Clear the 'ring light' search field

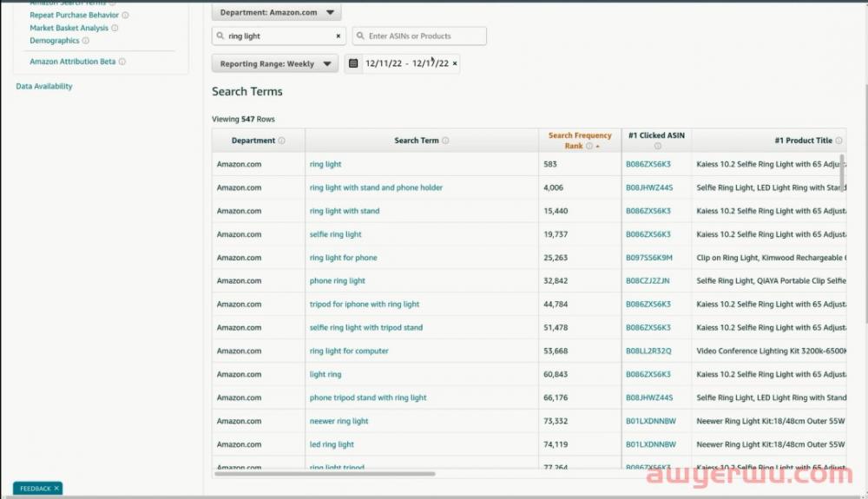pos(339,36)
